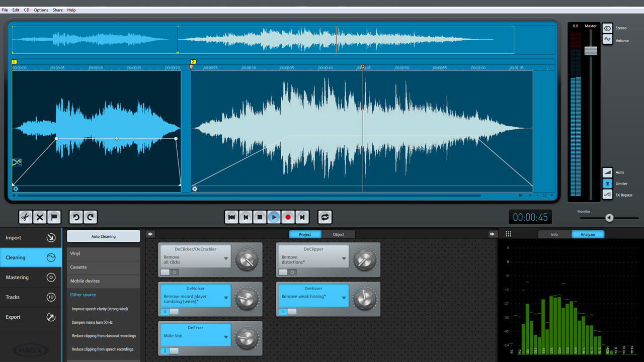Toggle loop playback mode
The height and width of the screenshot is (362, 644).
pyautogui.click(x=325, y=217)
